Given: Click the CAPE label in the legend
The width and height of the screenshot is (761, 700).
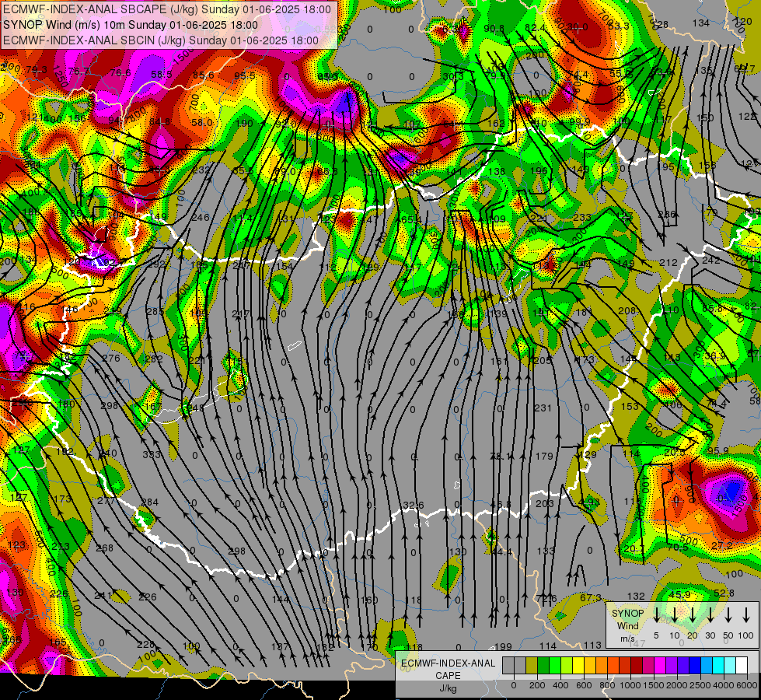Looking at the screenshot, I should point(448,676).
